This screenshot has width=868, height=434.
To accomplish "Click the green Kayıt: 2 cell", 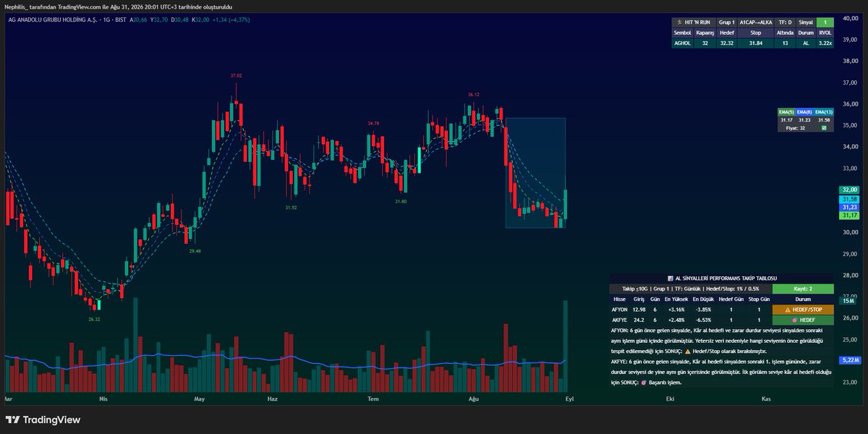I will tap(803, 289).
